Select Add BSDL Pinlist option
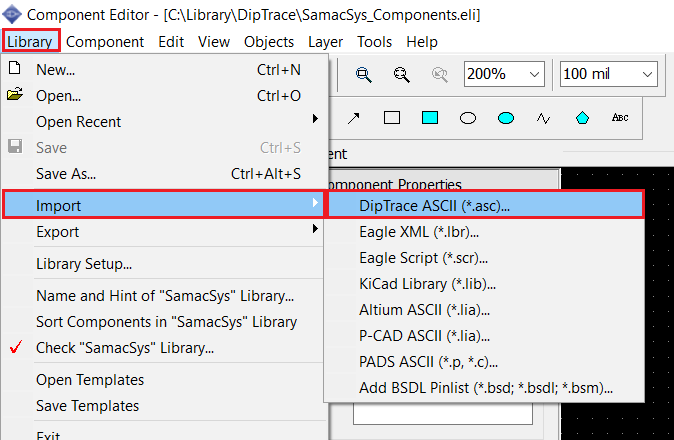The width and height of the screenshot is (674, 440). coord(486,388)
